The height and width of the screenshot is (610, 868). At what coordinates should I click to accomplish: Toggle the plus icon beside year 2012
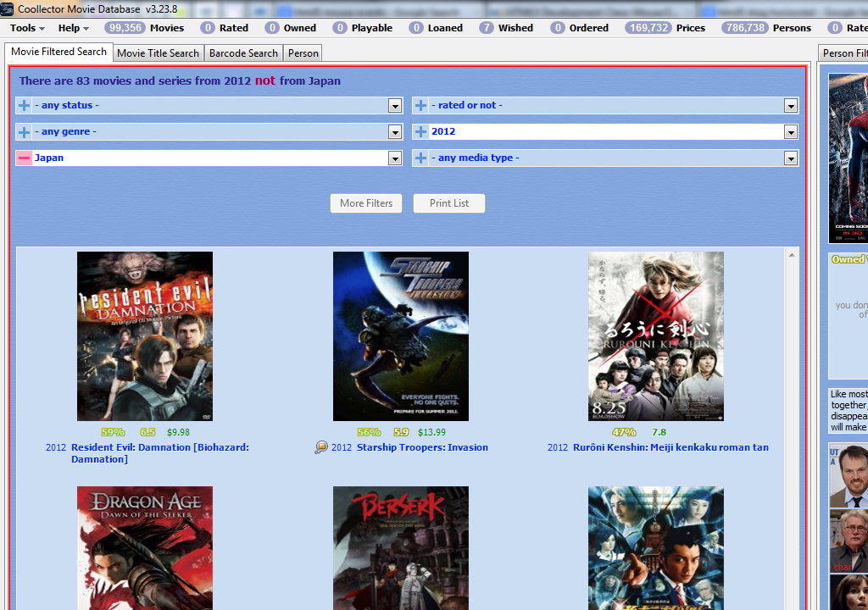click(420, 131)
